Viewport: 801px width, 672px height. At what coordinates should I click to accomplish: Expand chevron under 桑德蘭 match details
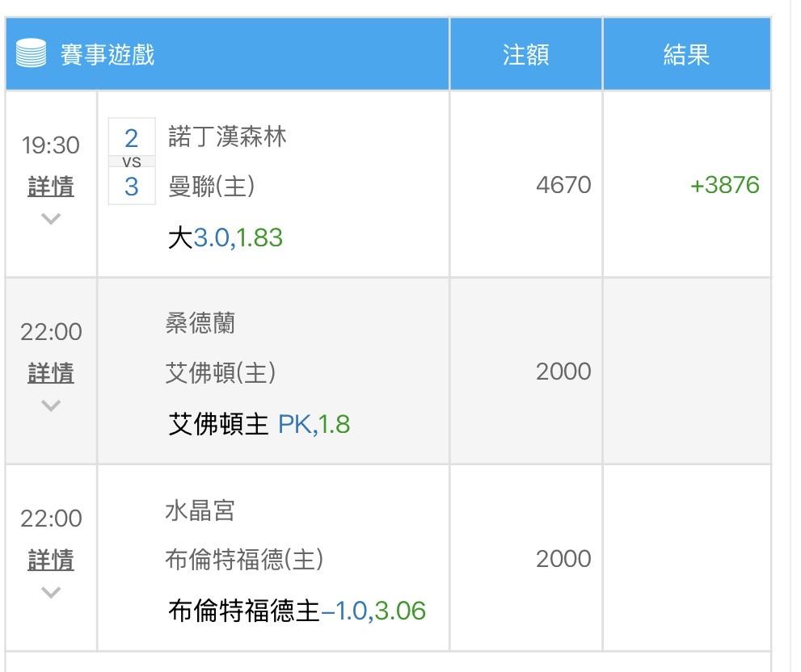click(51, 405)
